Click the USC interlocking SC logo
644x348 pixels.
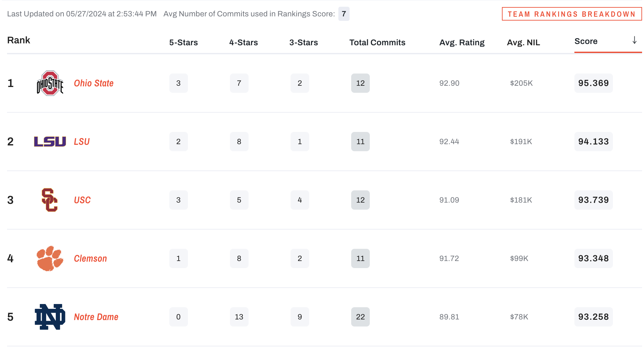(x=50, y=200)
